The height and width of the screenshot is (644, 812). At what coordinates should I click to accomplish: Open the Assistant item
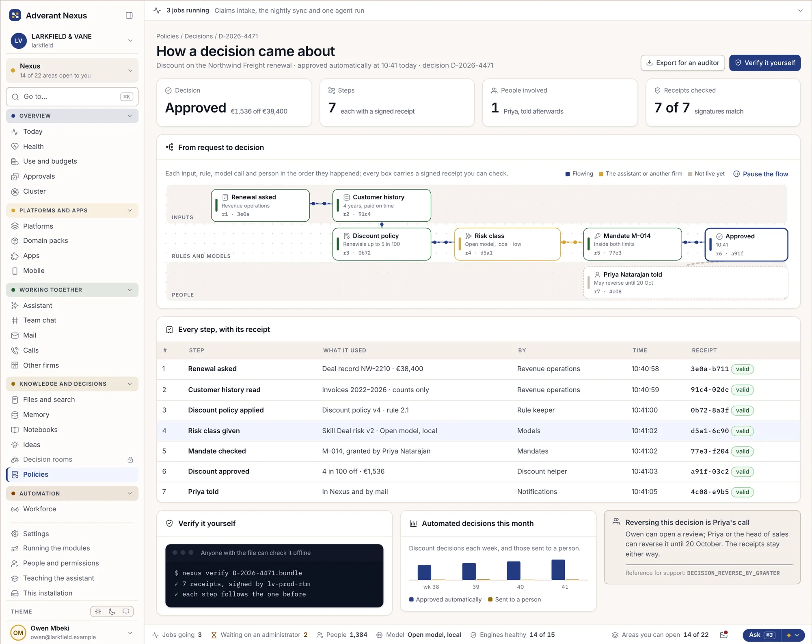[x=72, y=305]
